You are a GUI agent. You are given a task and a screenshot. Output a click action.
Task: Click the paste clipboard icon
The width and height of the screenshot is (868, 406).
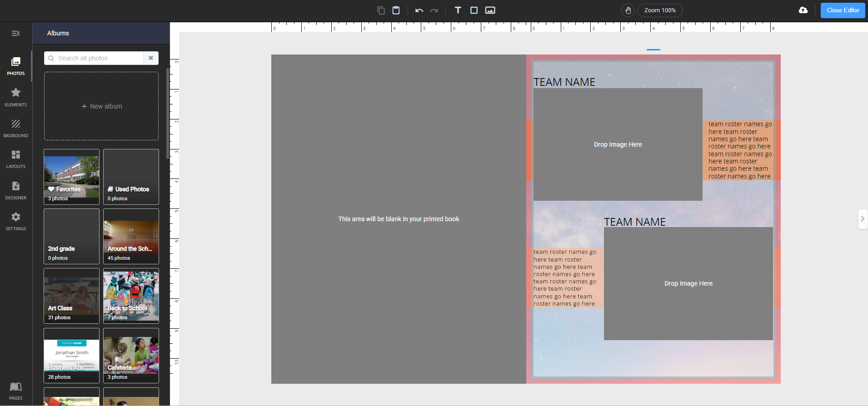click(x=396, y=10)
